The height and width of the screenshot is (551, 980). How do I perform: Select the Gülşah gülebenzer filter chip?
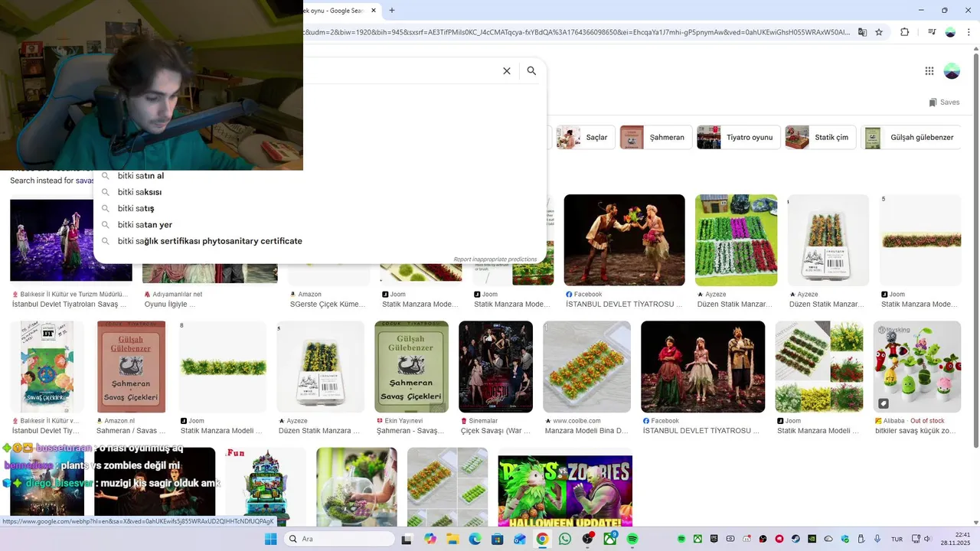click(911, 137)
